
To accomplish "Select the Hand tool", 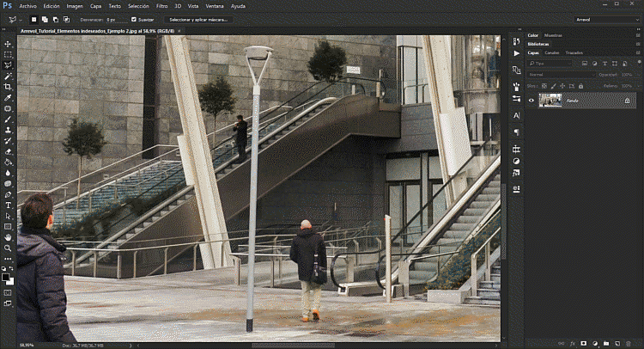I will coord(8,237).
